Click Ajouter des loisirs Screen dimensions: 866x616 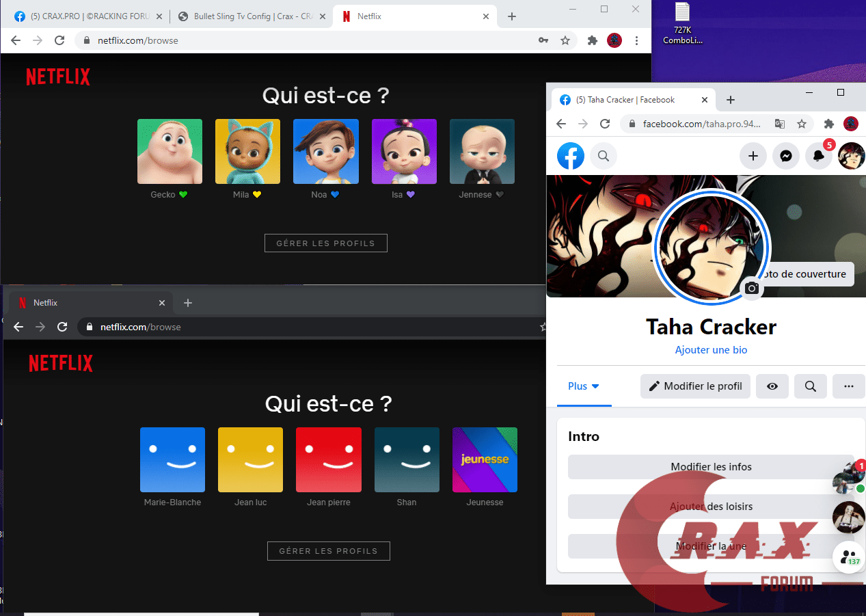pos(711,507)
